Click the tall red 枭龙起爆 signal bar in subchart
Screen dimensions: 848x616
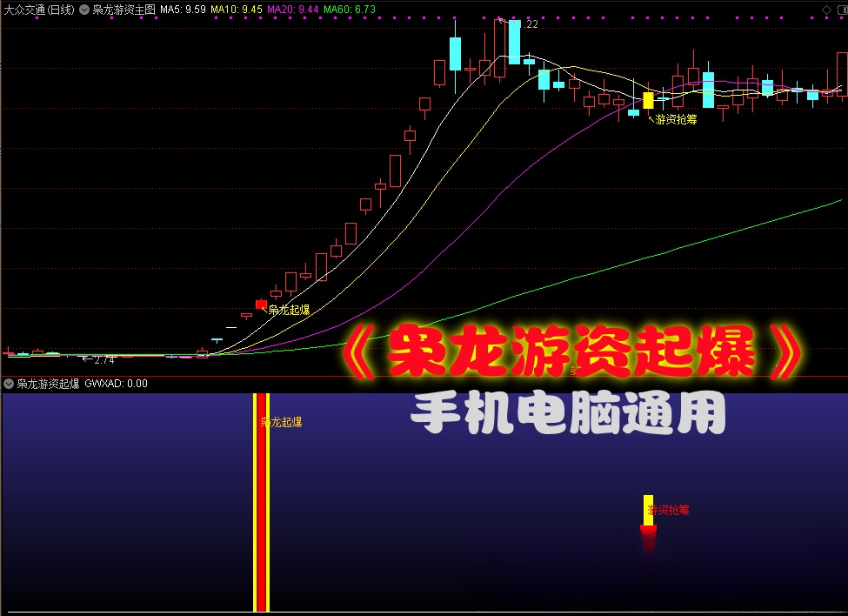click(261, 500)
